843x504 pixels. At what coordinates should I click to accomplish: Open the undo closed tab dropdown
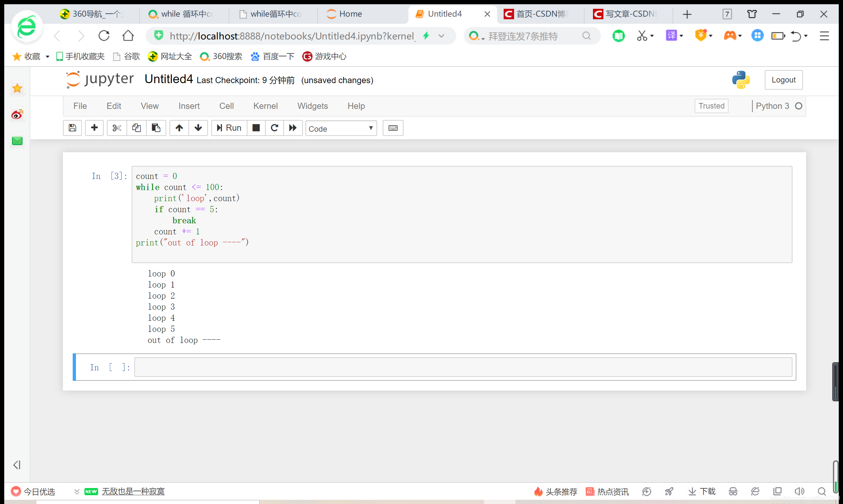tap(806, 36)
